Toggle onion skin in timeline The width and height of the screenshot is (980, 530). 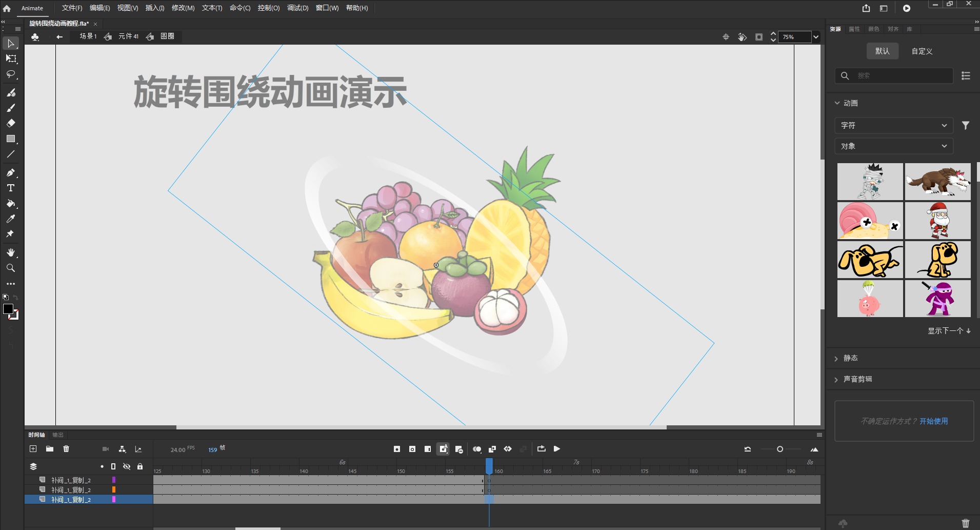(477, 449)
